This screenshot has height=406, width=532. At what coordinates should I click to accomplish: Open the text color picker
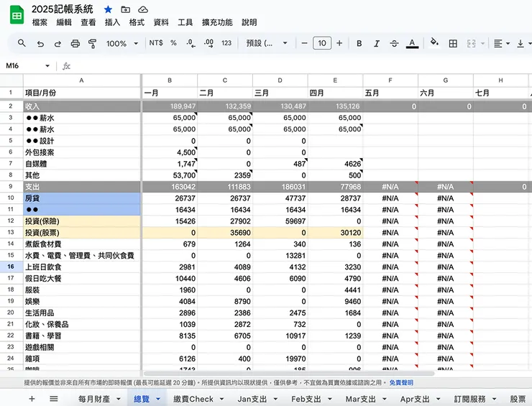412,43
